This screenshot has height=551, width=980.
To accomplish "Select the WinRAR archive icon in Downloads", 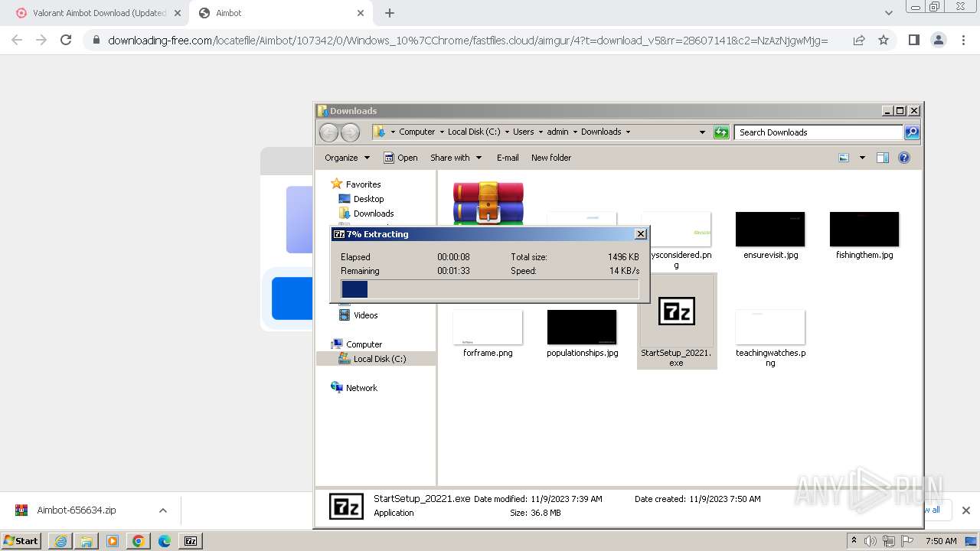I will pos(488,203).
